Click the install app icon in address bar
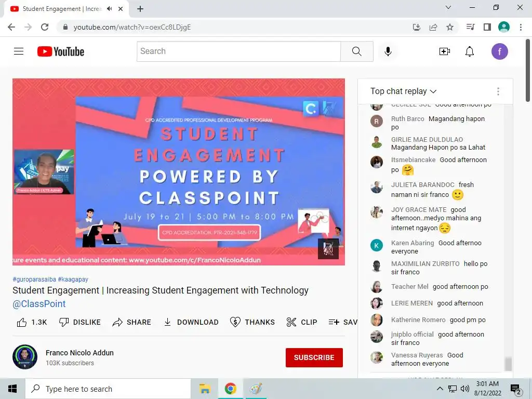The height and width of the screenshot is (399, 532). point(417,27)
